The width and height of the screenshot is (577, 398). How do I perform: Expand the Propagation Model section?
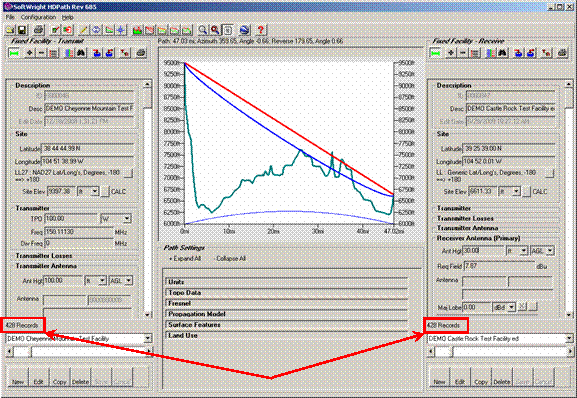point(286,314)
